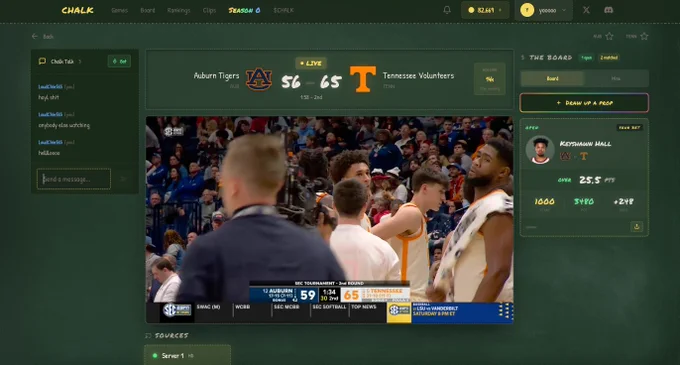The image size is (680, 365).
Task: Click the 2 matched badge
Action: [609, 58]
